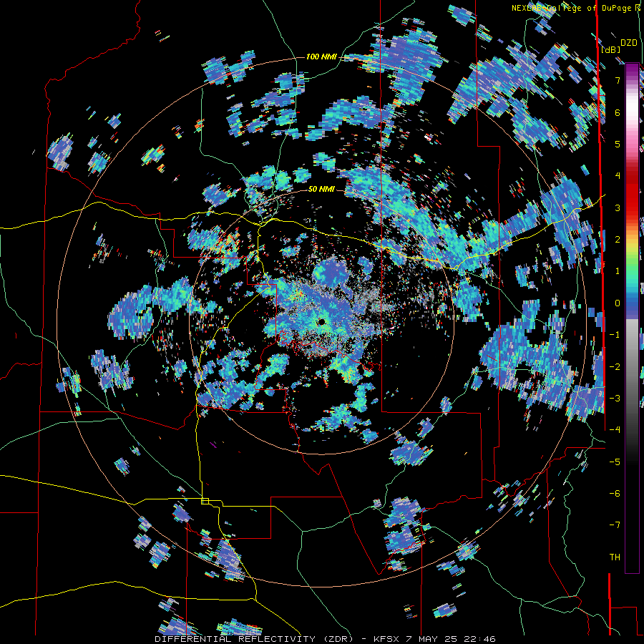644x644 pixels.
Task: Click the "-2" value on ZDR scale
Action: (x=615, y=366)
